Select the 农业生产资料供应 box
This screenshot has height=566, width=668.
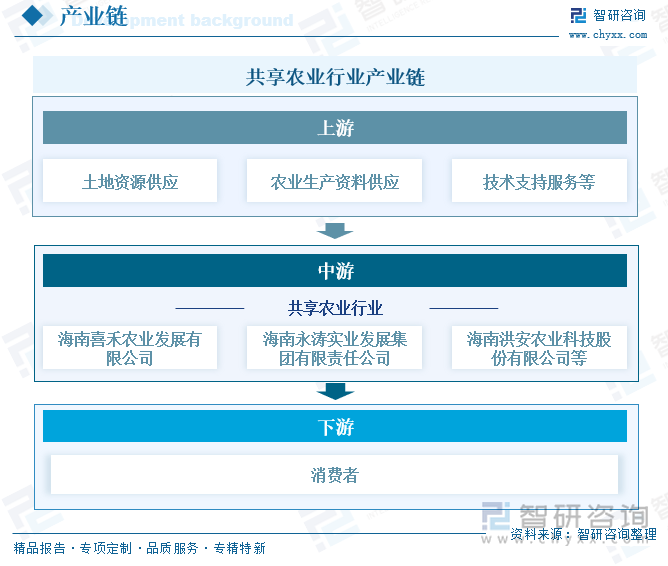[334, 181]
